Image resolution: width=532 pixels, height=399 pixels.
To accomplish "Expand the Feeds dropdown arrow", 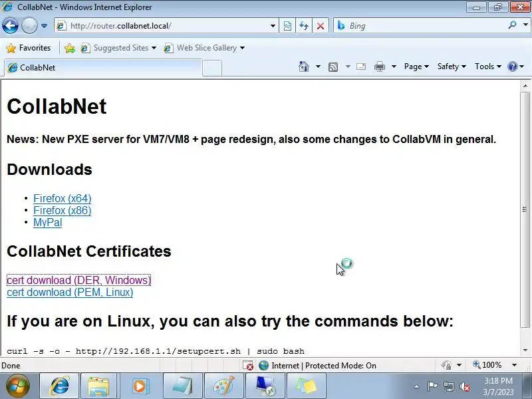I will [x=348, y=66].
